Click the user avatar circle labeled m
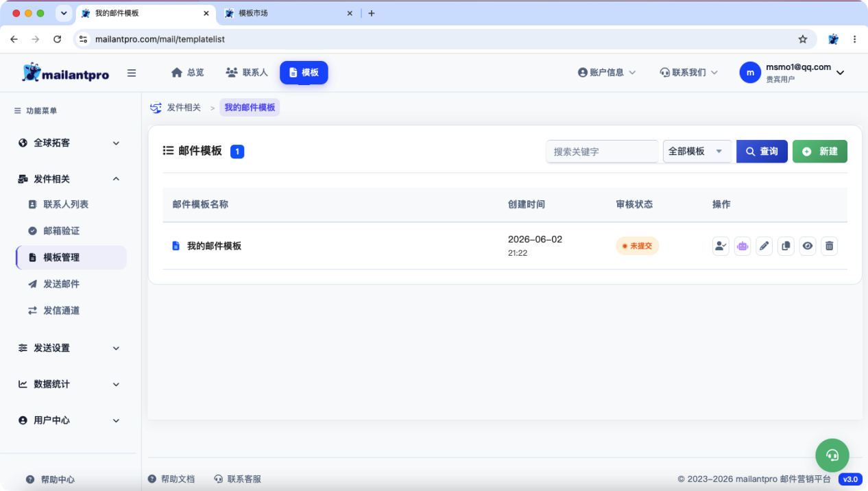The width and height of the screenshot is (868, 491). coord(750,73)
